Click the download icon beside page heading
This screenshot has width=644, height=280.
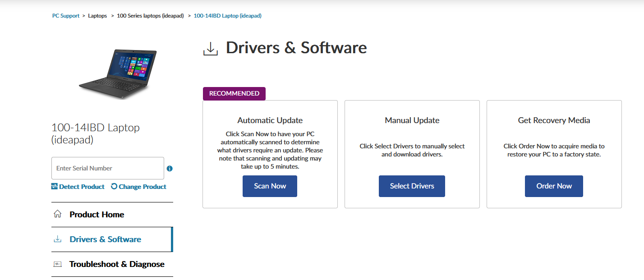[211, 49]
